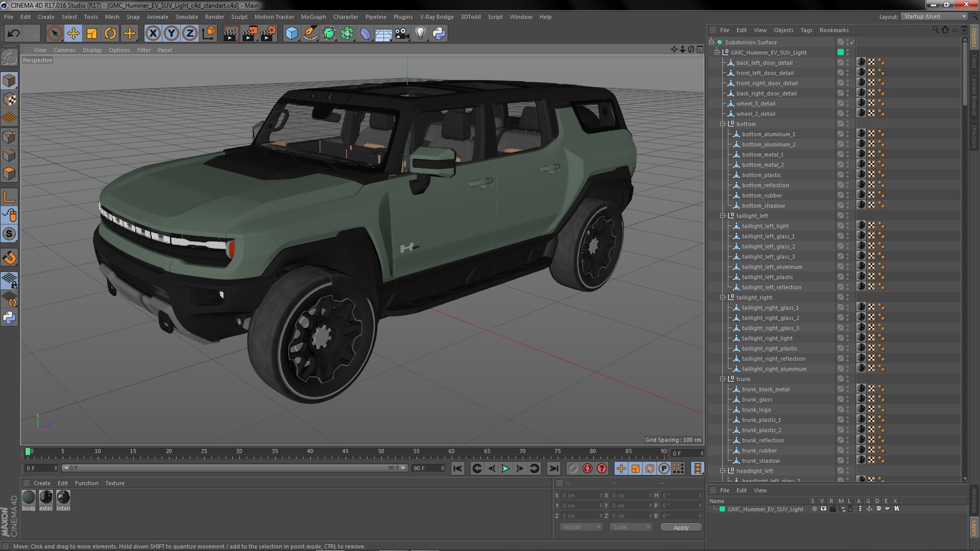Select Polygons mode icon
Screen dimensions: 980x551
coord(9,173)
